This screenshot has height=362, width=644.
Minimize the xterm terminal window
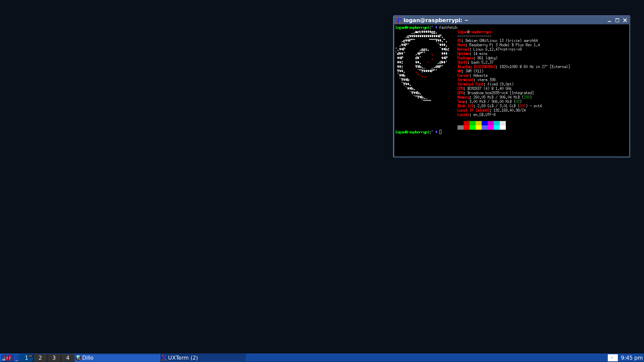coord(609,20)
